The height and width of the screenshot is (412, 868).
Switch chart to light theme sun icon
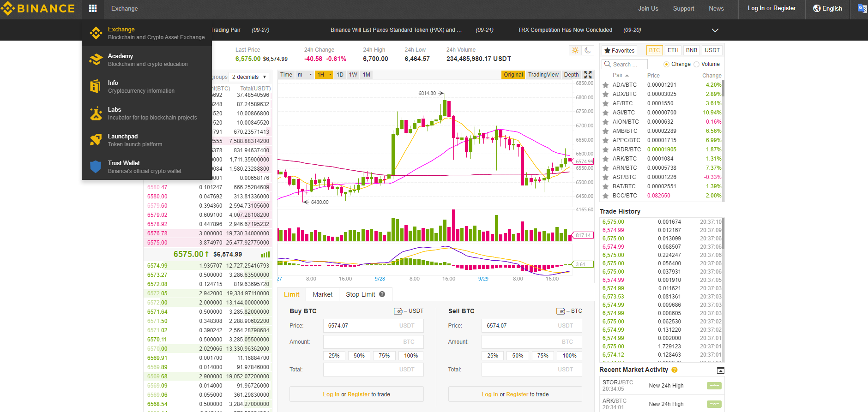tap(575, 50)
